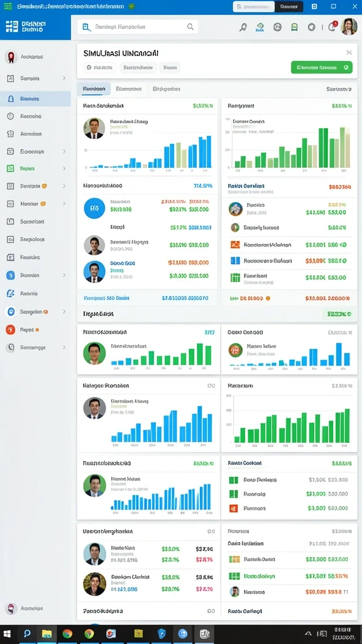Click the orange circular icon in the sidebar
This screenshot has height=644, width=362.
pyautogui.click(x=11, y=330)
